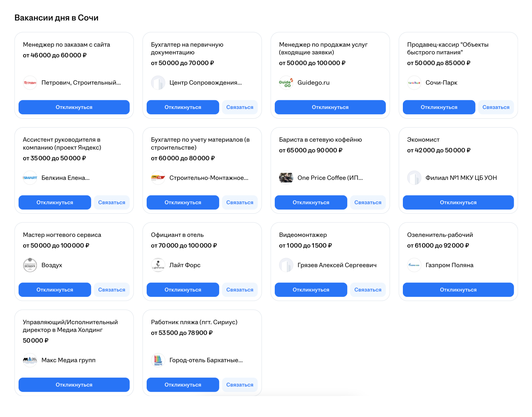Click the SMART logo beside Белкина Елена

30,178
